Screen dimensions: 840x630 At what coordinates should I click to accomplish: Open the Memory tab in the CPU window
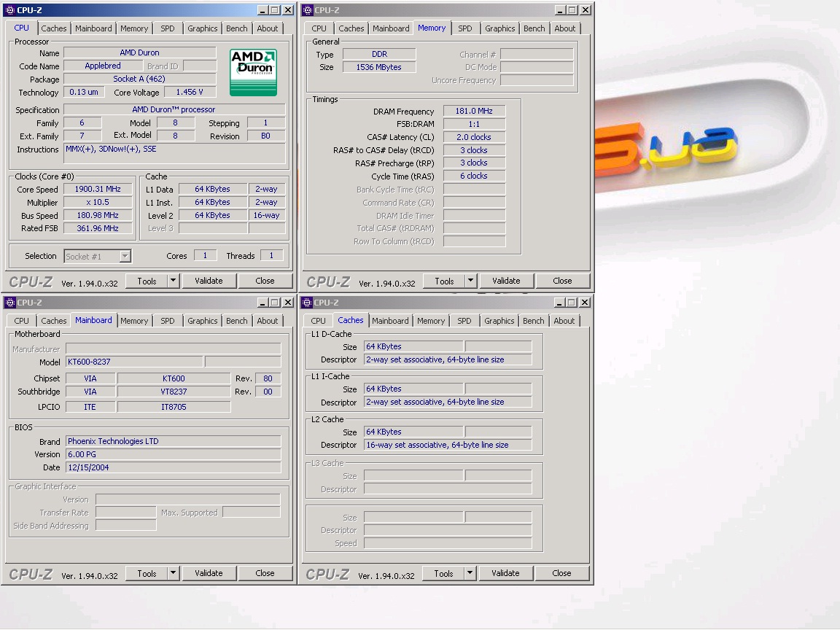pyautogui.click(x=134, y=28)
